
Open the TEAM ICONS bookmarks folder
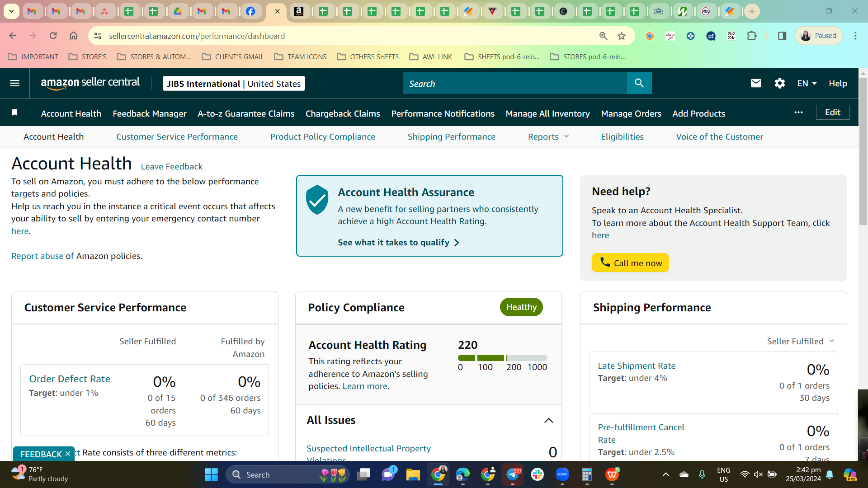point(300,56)
